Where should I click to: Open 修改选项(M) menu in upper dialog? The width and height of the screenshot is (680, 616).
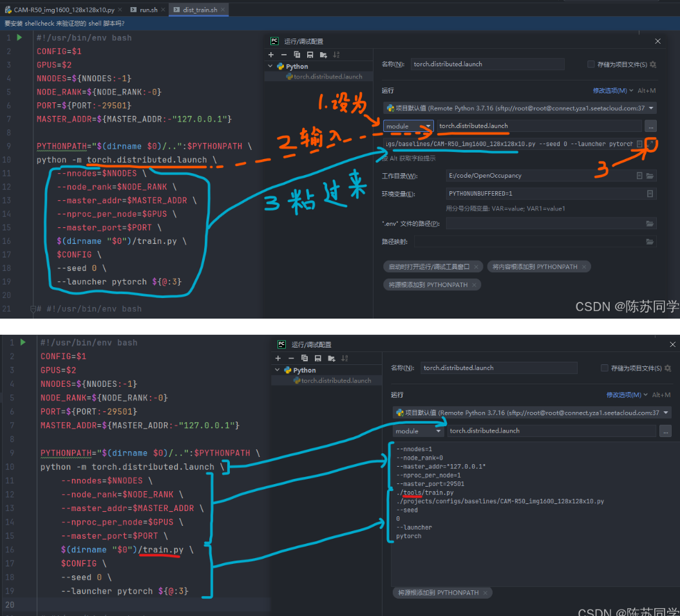pos(613,91)
